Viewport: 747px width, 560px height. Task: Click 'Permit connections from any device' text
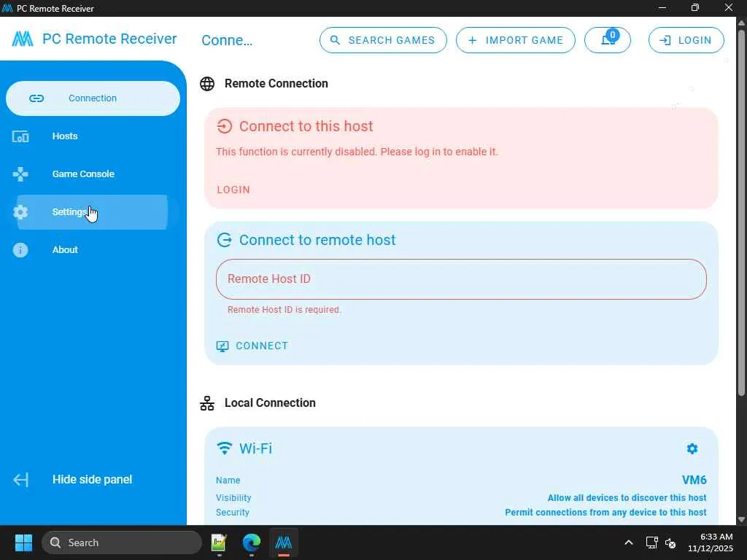tap(605, 513)
